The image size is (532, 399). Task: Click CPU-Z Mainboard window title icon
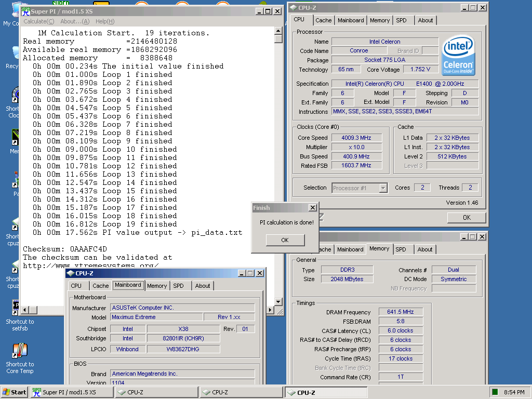point(71,273)
